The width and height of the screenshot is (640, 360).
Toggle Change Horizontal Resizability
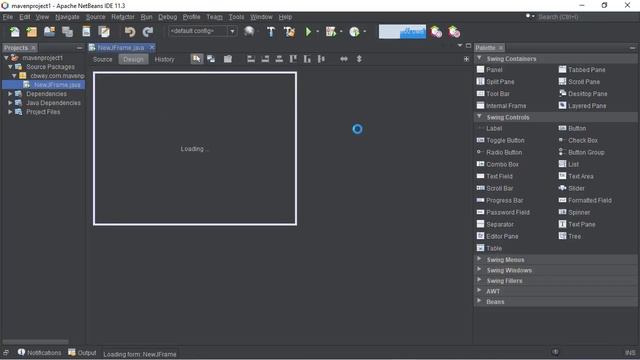pos(344,59)
